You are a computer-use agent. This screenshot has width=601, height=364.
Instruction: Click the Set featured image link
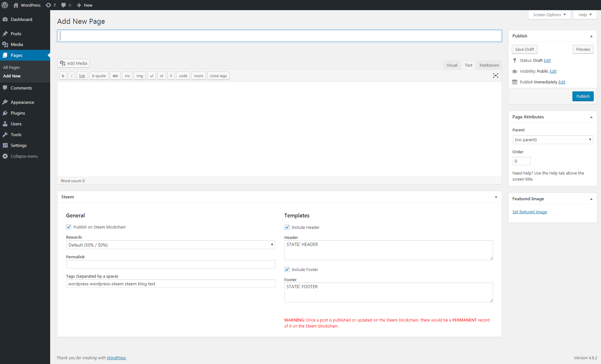pyautogui.click(x=530, y=212)
